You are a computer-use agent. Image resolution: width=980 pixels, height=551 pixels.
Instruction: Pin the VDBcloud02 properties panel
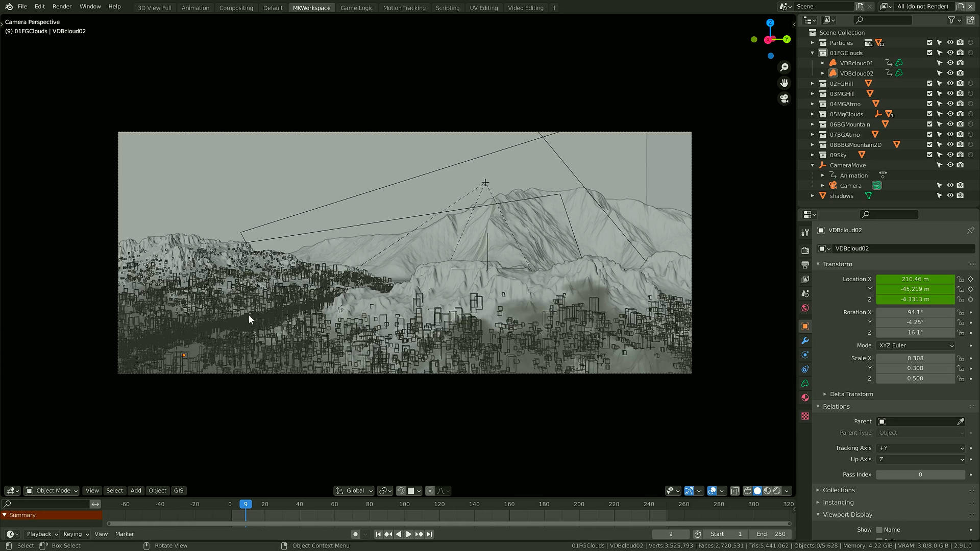click(970, 230)
